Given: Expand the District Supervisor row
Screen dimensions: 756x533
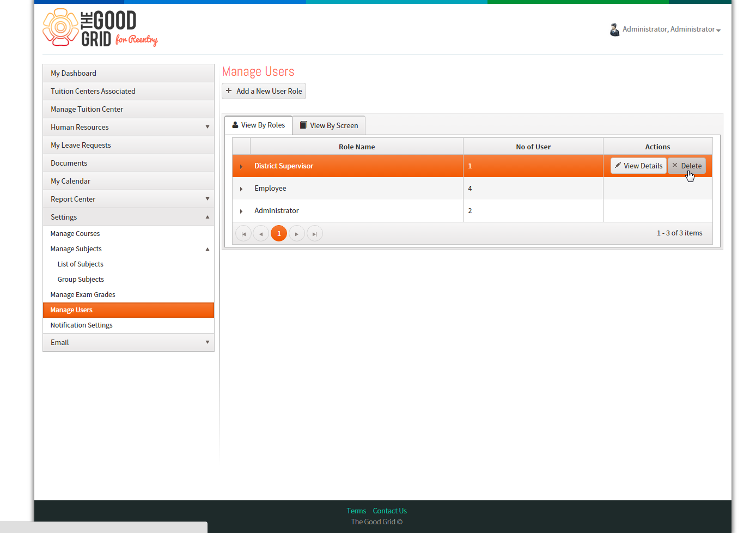Looking at the screenshot, I should 241,166.
